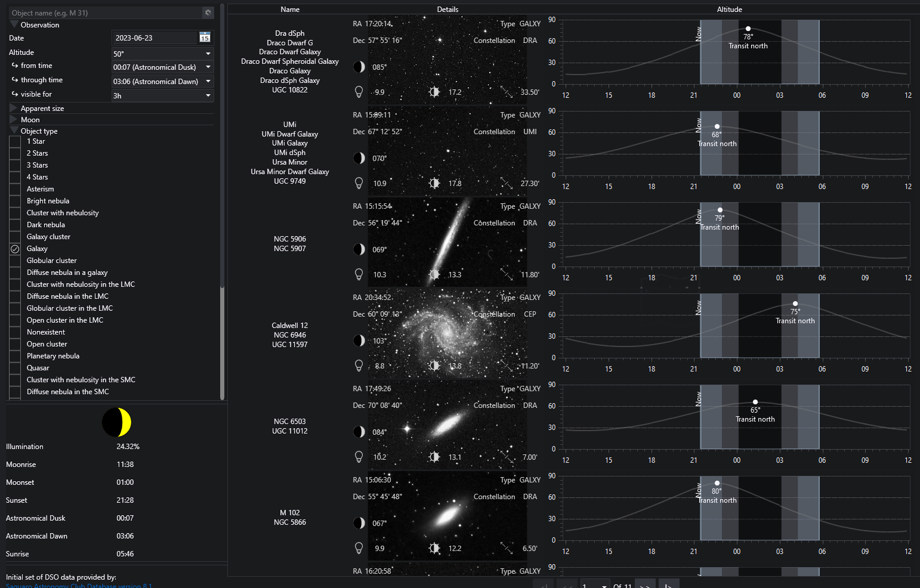Enable Planetary nebula filter
920x588 pixels.
(15, 356)
